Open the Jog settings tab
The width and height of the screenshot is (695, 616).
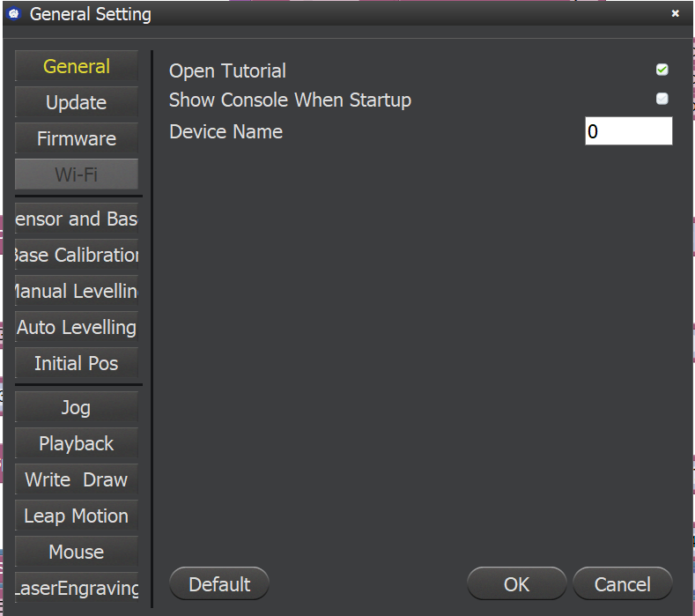pos(77,408)
